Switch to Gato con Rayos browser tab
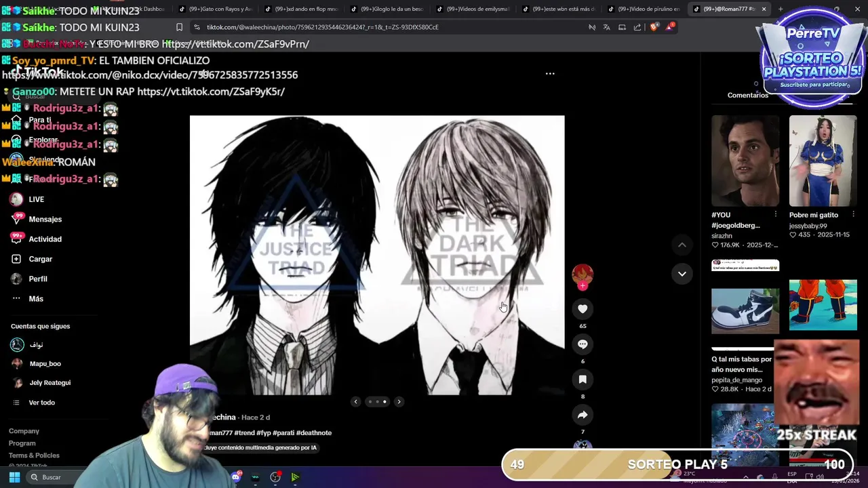Screen dimensions: 868x488 (x=216, y=9)
